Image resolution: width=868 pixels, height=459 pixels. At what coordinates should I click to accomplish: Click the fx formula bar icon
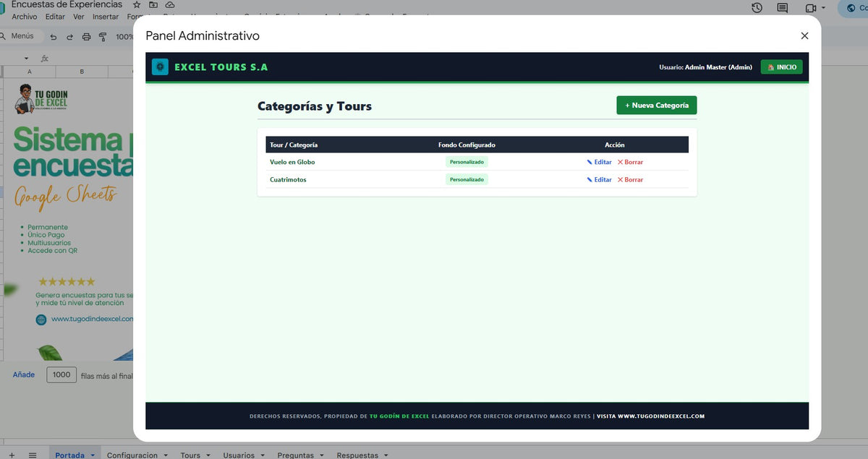tap(45, 59)
